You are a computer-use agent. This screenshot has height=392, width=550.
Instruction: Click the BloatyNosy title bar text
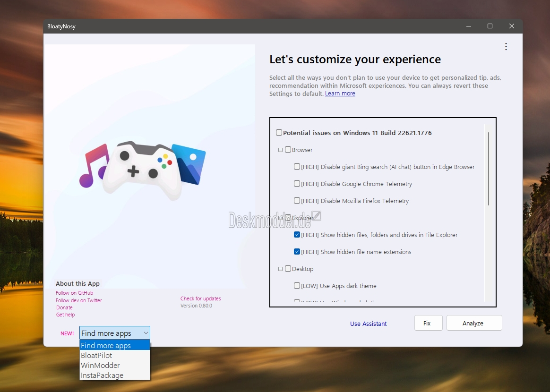point(61,26)
